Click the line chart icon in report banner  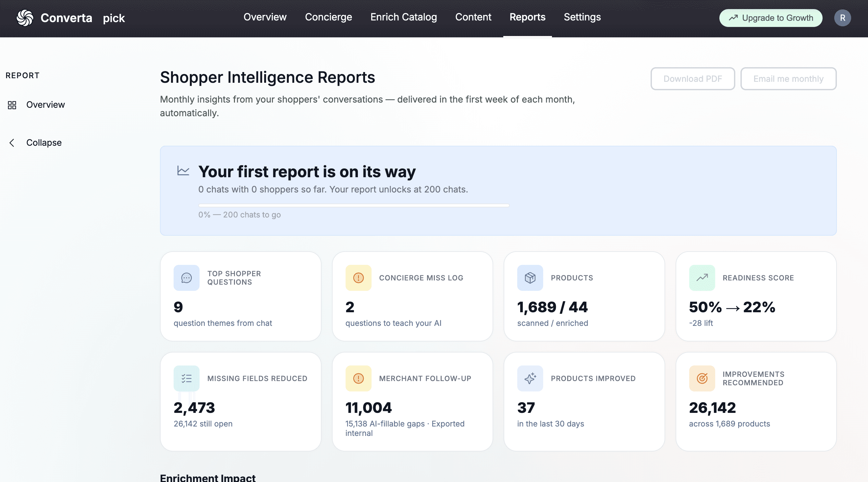[x=183, y=171]
